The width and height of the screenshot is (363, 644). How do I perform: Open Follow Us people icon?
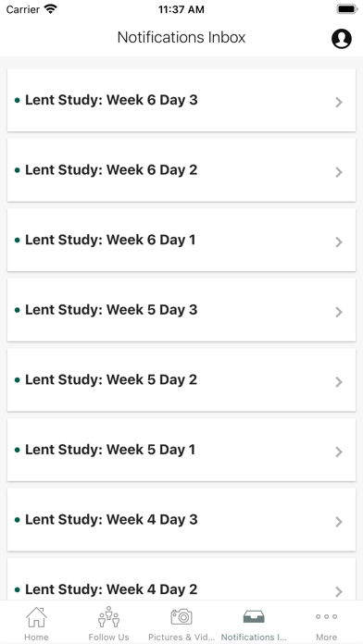[x=108, y=616]
